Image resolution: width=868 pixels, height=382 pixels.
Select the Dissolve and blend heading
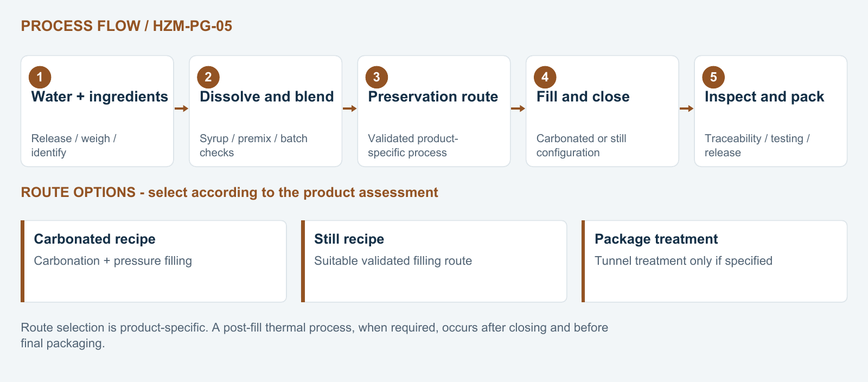pyautogui.click(x=266, y=97)
